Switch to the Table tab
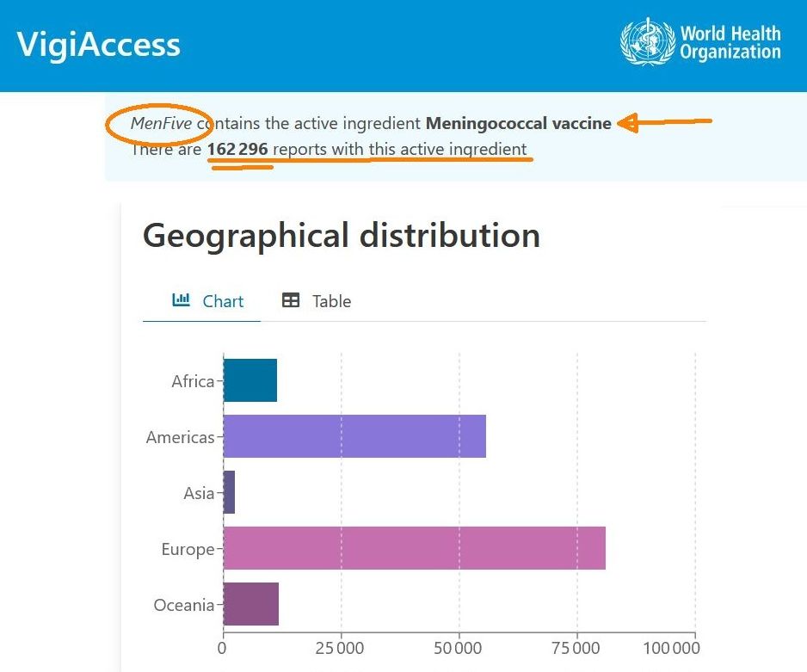 coord(316,301)
